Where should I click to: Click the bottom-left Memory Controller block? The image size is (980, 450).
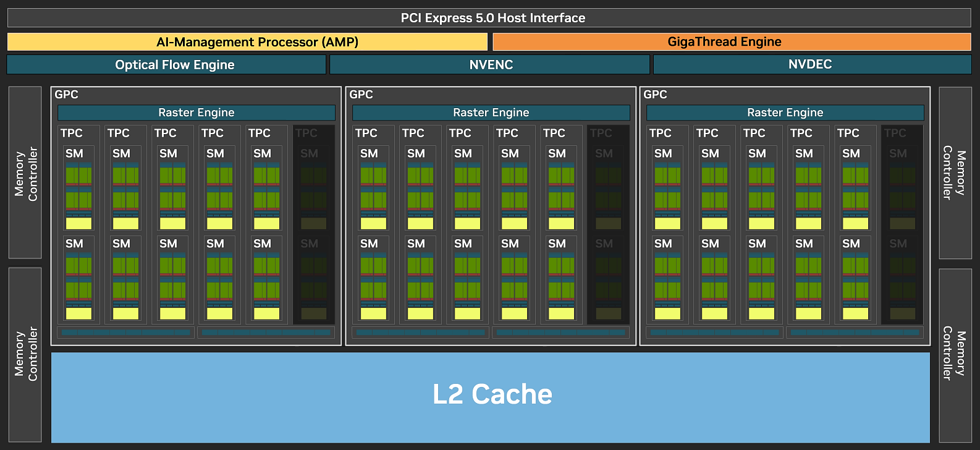(x=25, y=355)
